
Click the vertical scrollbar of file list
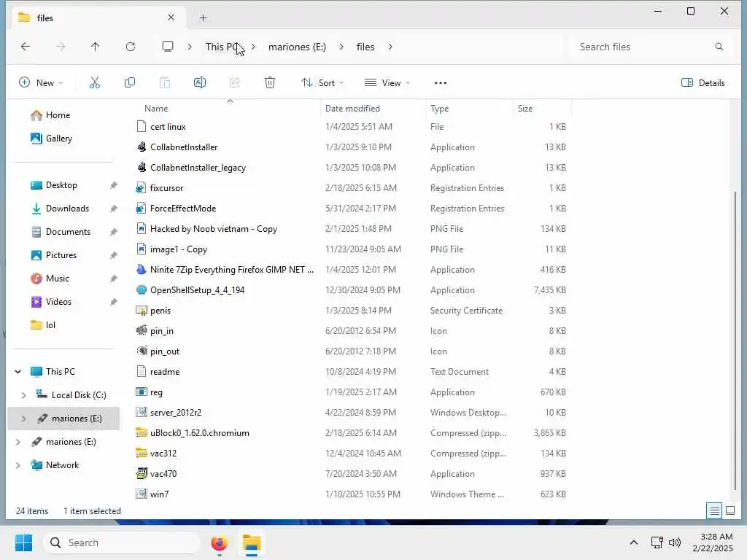coord(735,341)
